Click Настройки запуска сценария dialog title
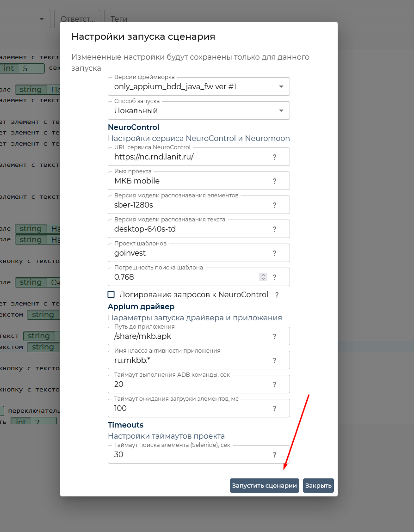Screen dimensions: 414x532 tap(143, 37)
